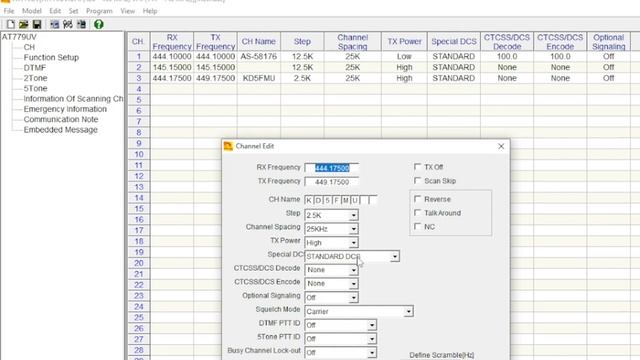Click channel row header 2
The height and width of the screenshot is (360, 640).
point(139,67)
